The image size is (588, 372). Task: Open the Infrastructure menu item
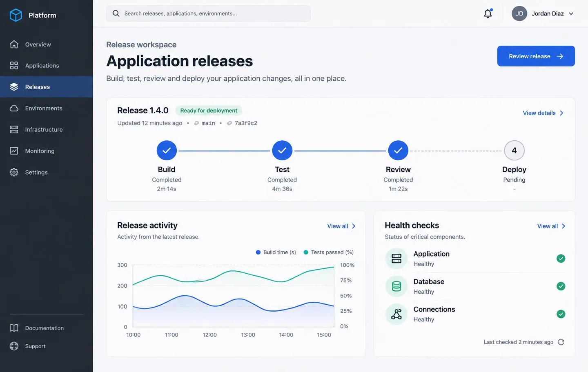(x=46, y=130)
